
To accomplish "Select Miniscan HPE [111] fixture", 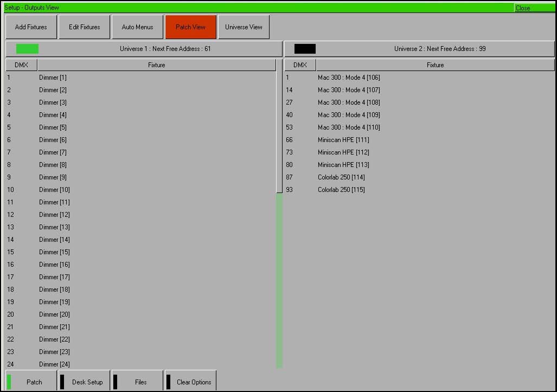I will [x=343, y=139].
